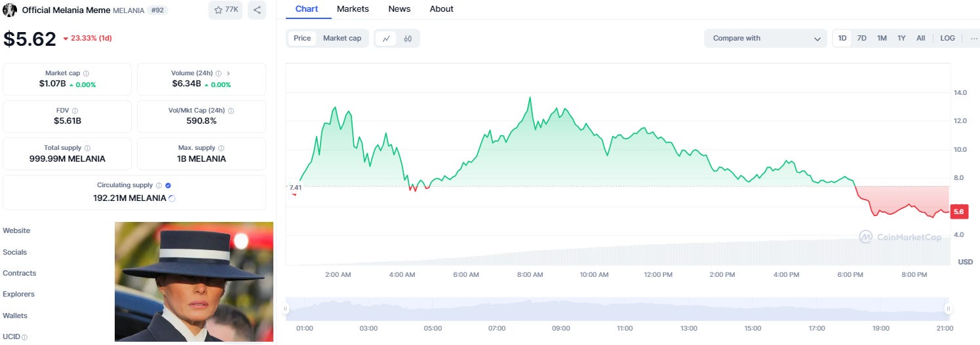This screenshot has width=980, height=345.
Task: Click the info icon beside Total supply
Action: point(88,148)
